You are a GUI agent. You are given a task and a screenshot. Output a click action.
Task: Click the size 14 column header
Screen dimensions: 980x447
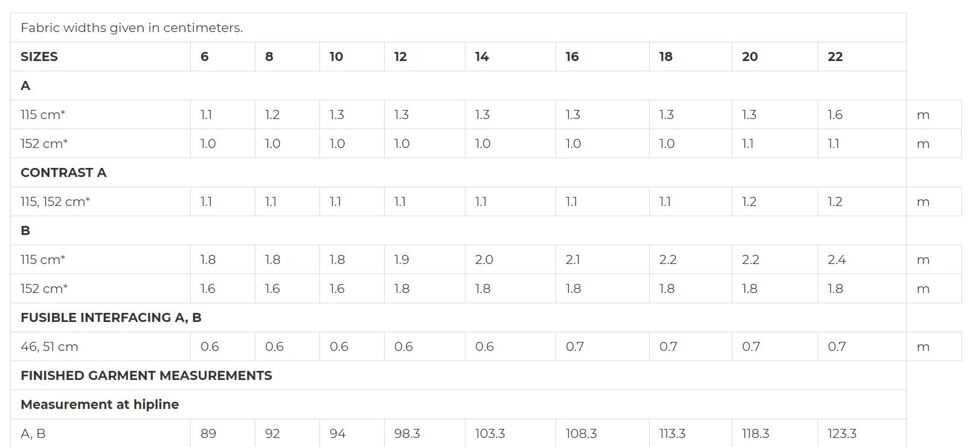pyautogui.click(x=510, y=57)
